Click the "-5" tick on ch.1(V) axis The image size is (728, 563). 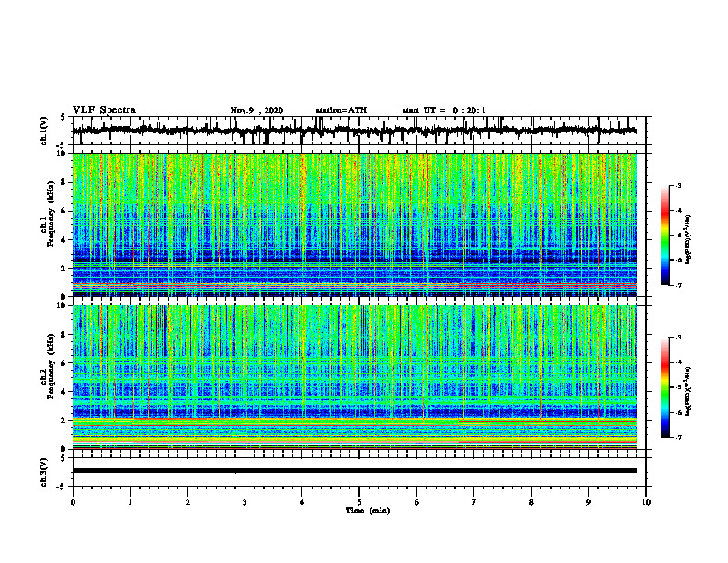(61, 145)
